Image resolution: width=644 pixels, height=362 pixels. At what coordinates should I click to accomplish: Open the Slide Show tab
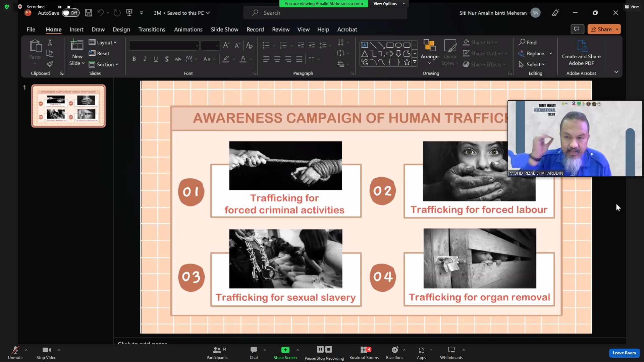224,29
